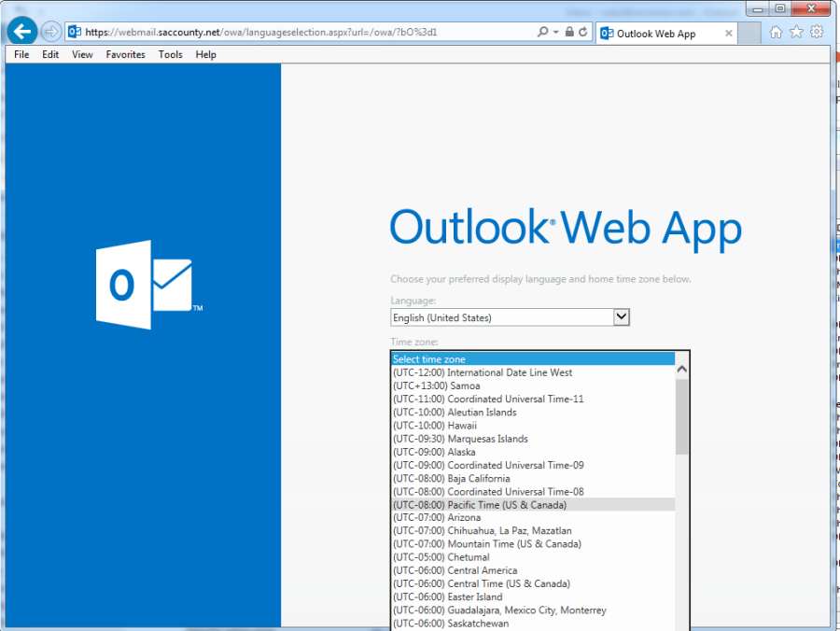
Task: Click the security lock icon in address bar
Action: point(569,32)
